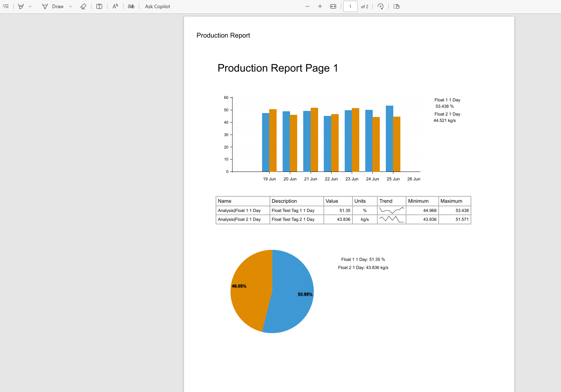Zoom out with the minus button
Viewport: 561px width, 392px height.
[x=307, y=6]
